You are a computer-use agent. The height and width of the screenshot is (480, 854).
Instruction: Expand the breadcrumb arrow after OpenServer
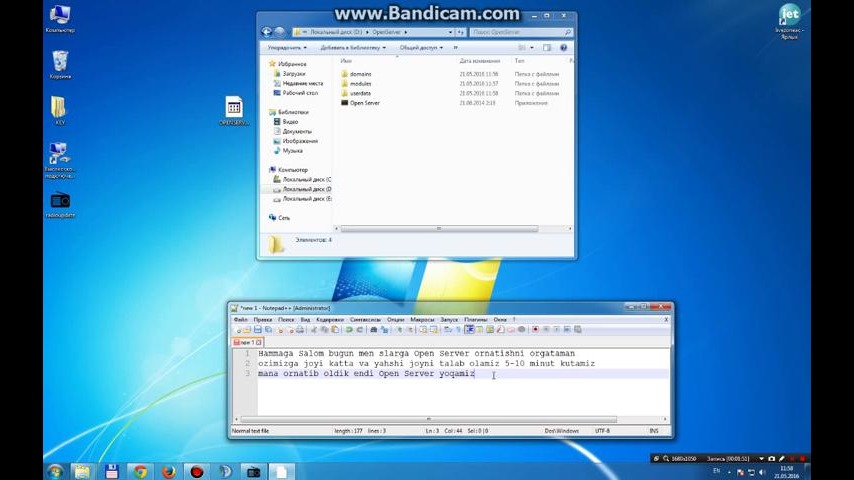coord(406,32)
